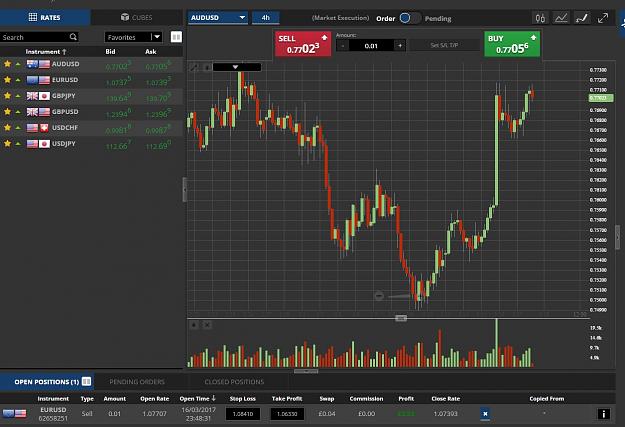Image resolution: width=625 pixels, height=427 pixels.
Task: Click the favorite star for GBPUSD
Action: 8,112
